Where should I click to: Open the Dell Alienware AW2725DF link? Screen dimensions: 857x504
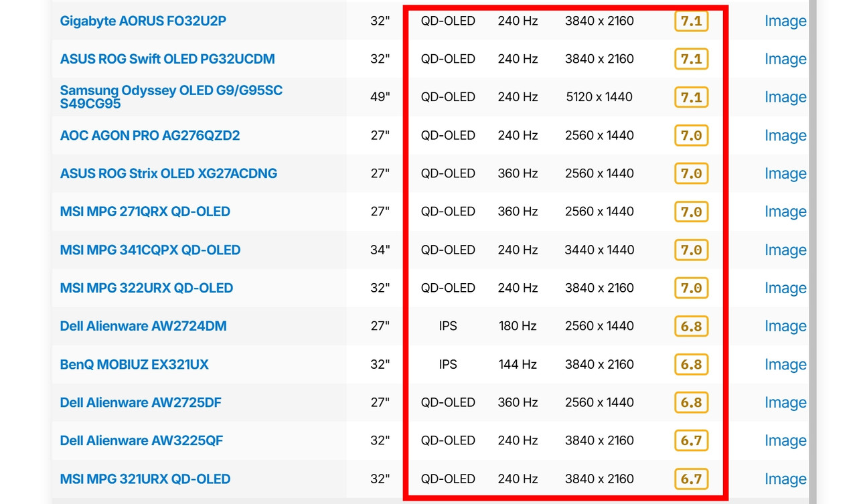(x=141, y=402)
